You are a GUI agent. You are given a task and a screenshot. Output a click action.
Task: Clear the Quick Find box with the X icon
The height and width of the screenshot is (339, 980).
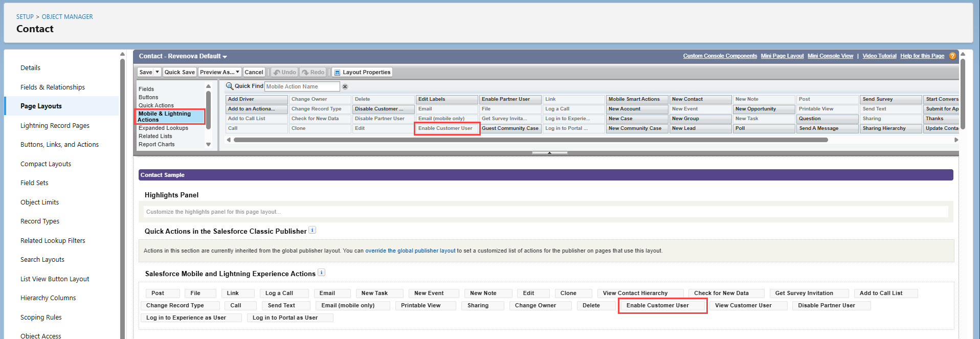point(345,87)
